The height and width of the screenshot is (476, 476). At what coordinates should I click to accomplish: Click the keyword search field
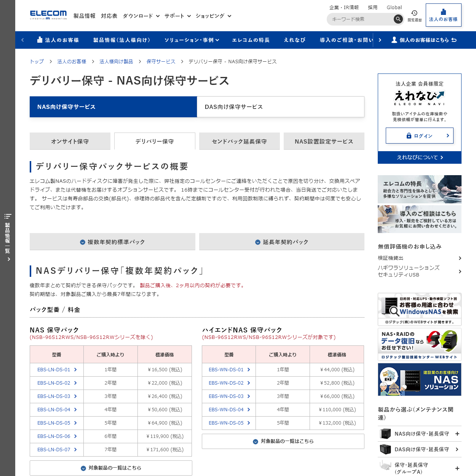pyautogui.click(x=360, y=19)
